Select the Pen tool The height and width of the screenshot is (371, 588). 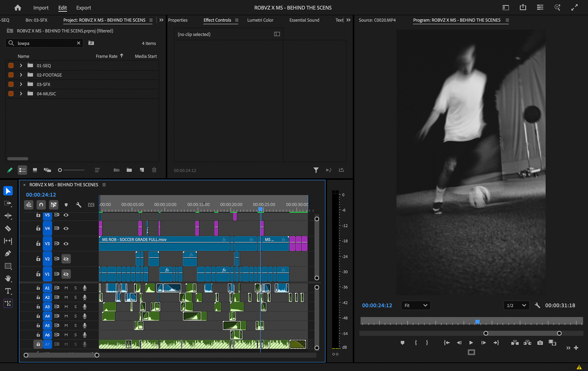click(8, 254)
